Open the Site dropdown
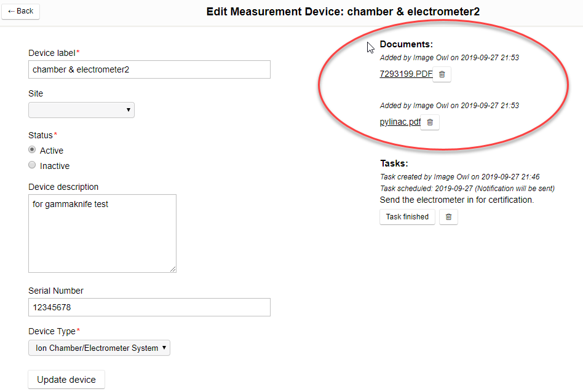 [x=81, y=110]
